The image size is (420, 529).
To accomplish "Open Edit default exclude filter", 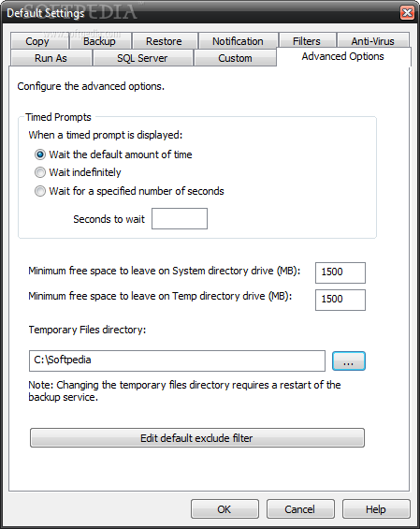I will point(197,438).
